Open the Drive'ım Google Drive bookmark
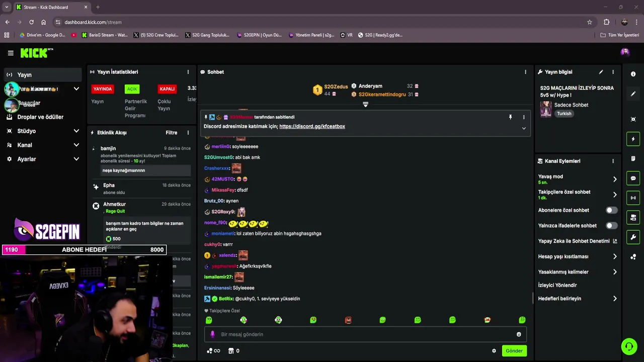Viewport: 644px width, 362px height. (42, 35)
